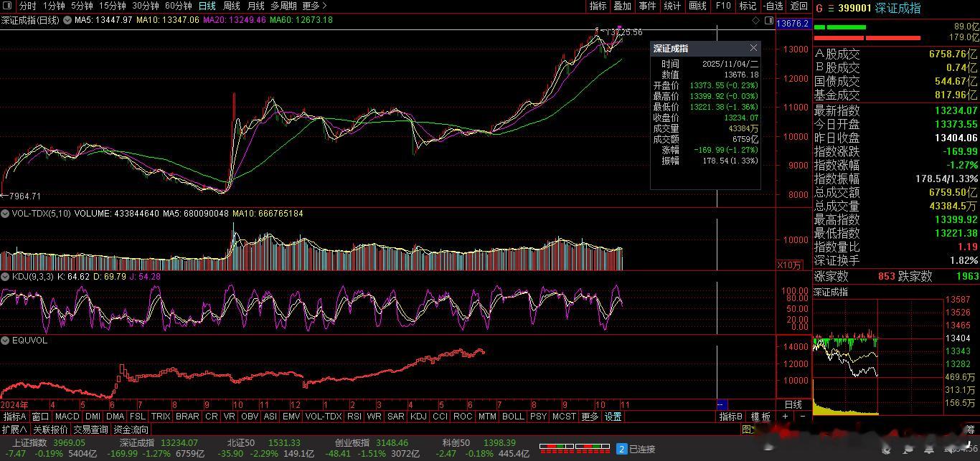Viewport: 980px width, 461px height.
Task: Select 5分钟 period
Action: tap(82, 6)
